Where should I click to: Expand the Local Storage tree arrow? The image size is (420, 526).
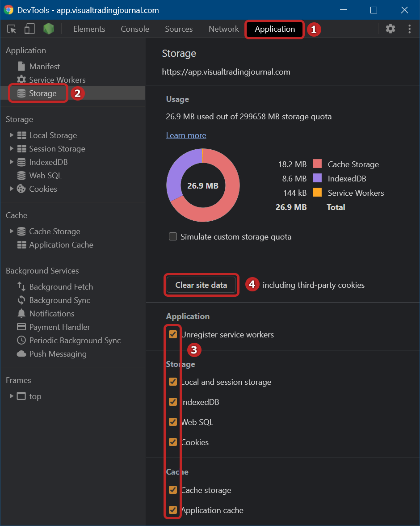12,135
